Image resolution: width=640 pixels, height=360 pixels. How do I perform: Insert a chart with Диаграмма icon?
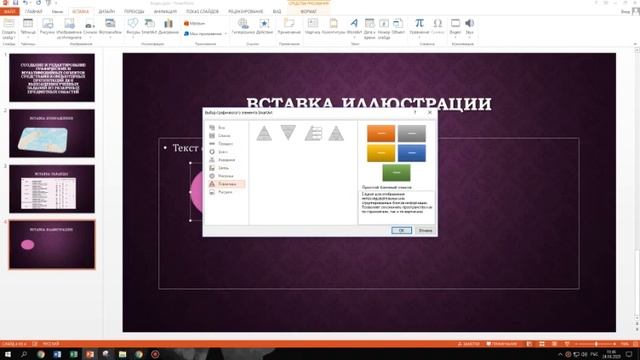tap(168, 24)
